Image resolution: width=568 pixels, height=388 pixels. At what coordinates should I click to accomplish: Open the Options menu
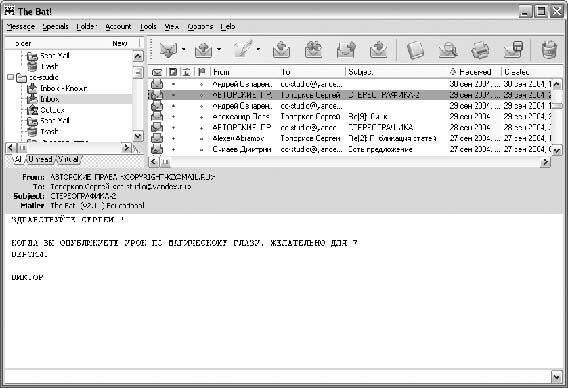coord(200,26)
